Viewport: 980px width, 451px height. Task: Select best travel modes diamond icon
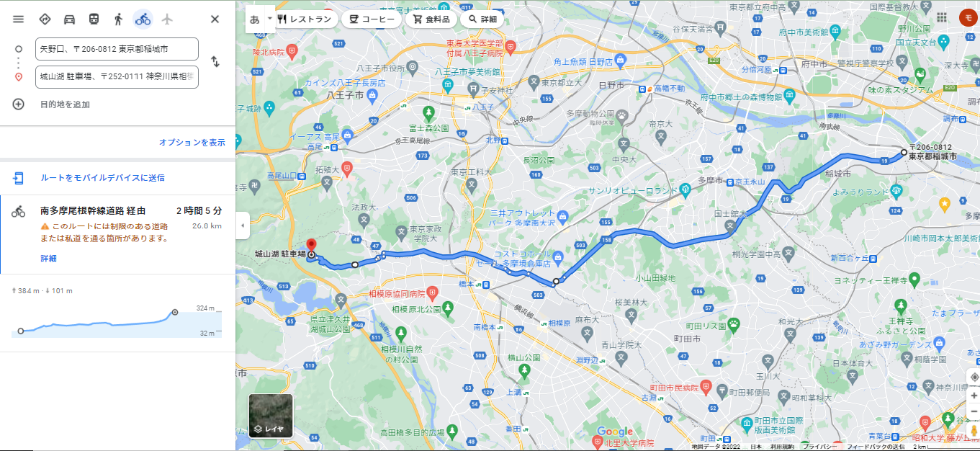(x=45, y=19)
